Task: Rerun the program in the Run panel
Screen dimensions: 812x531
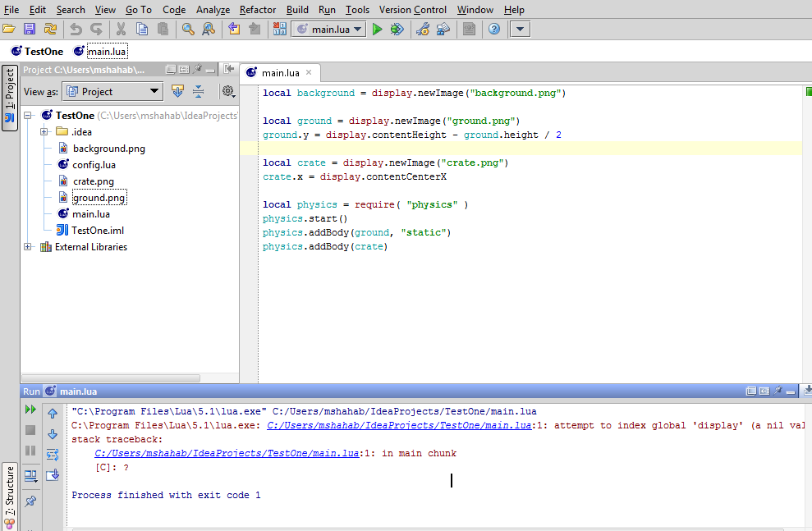Action: (30, 409)
